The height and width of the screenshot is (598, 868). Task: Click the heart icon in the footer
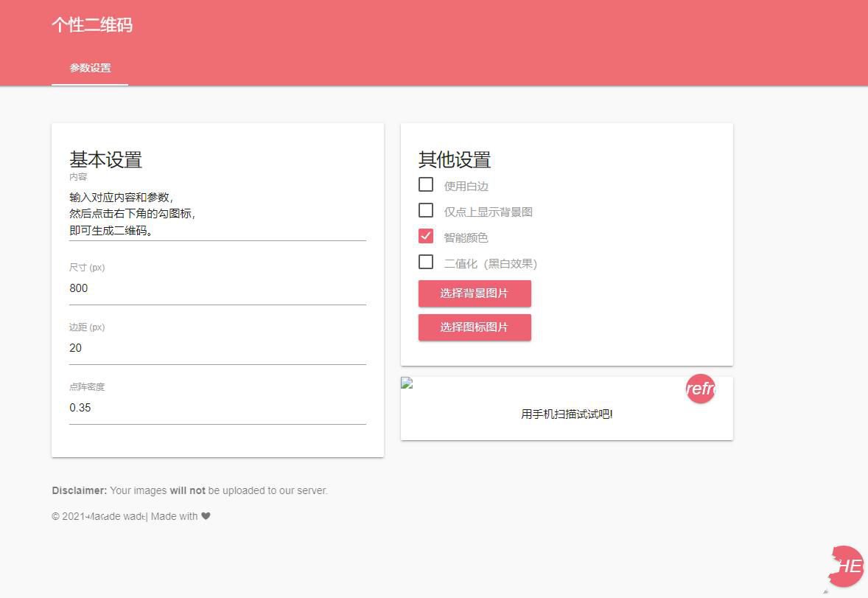click(x=206, y=516)
